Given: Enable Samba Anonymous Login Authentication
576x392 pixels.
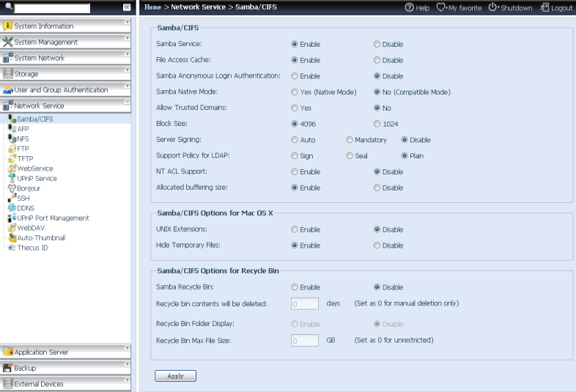Looking at the screenshot, I should point(295,76).
